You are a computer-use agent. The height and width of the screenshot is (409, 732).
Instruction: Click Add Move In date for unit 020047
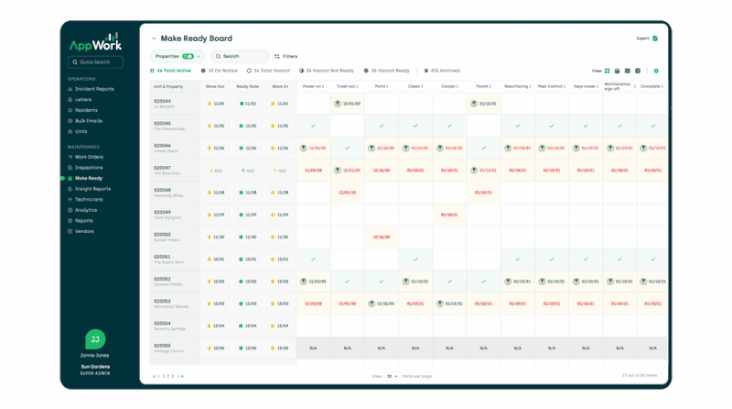pos(279,170)
